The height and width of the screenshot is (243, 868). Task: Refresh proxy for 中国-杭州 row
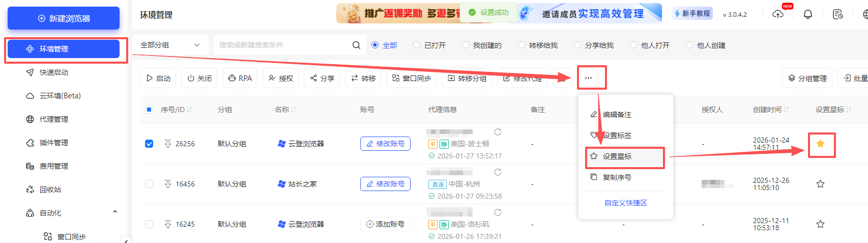pos(498,172)
